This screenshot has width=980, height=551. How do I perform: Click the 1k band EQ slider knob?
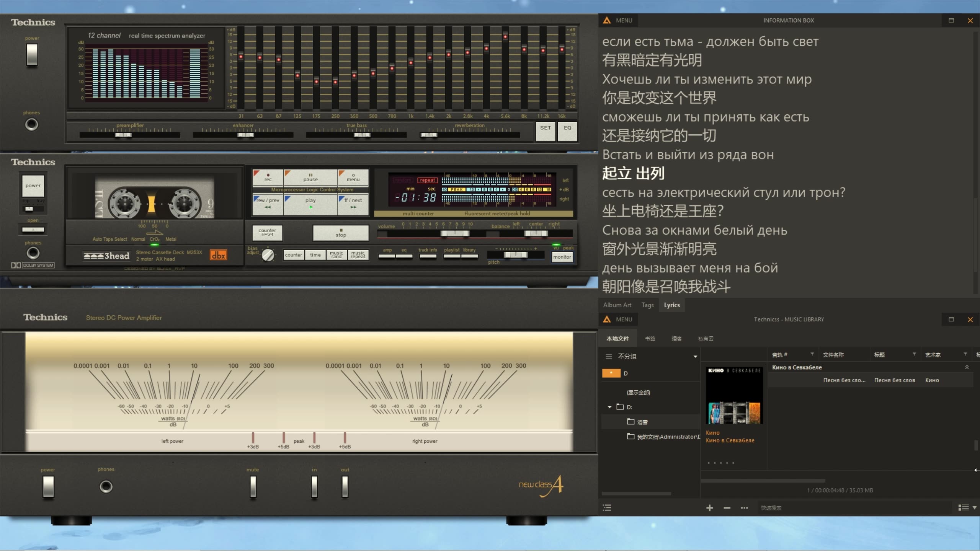coord(411,62)
